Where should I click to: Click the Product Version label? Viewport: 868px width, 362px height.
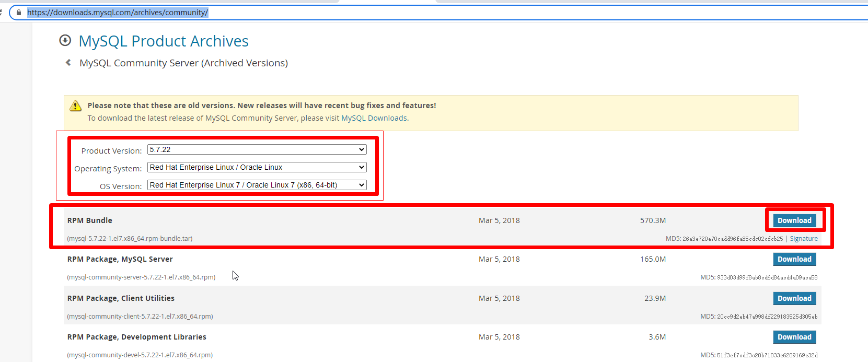coord(111,151)
